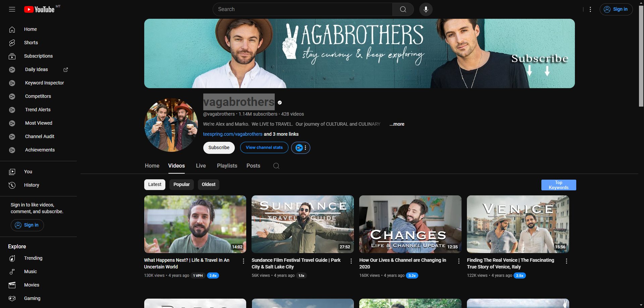
Task: Open action menu for Sundance video
Action: coord(351,261)
